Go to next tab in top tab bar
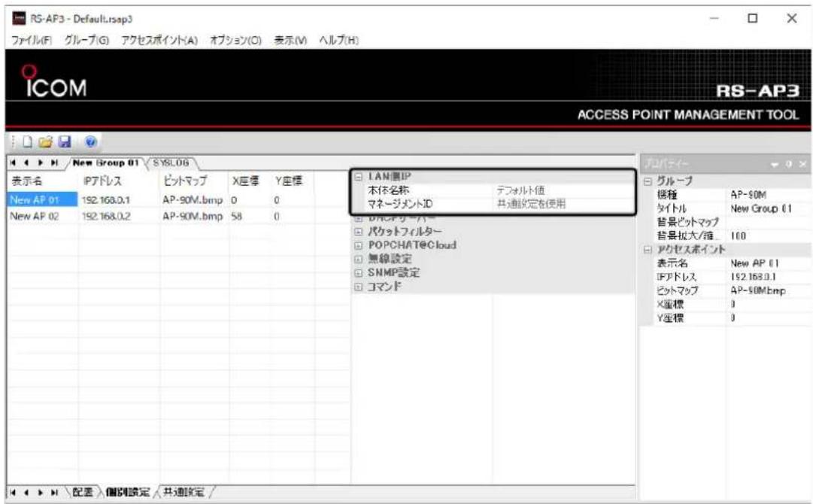This screenshot has width=813, height=504. (41, 162)
